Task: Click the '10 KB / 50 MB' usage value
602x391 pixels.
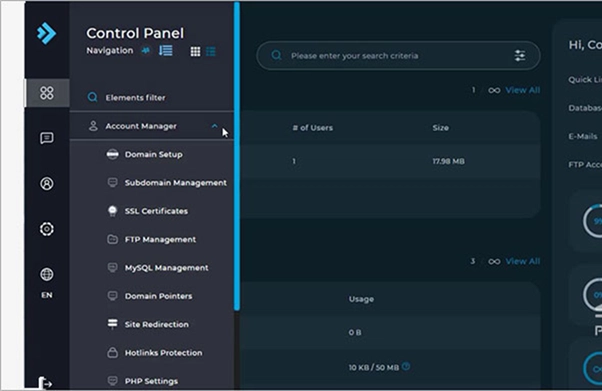Action: click(x=374, y=368)
